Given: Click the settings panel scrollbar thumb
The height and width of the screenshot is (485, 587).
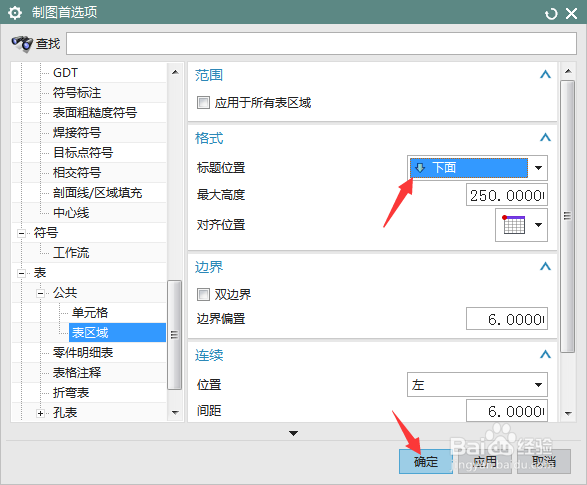Looking at the screenshot, I should [x=568, y=216].
